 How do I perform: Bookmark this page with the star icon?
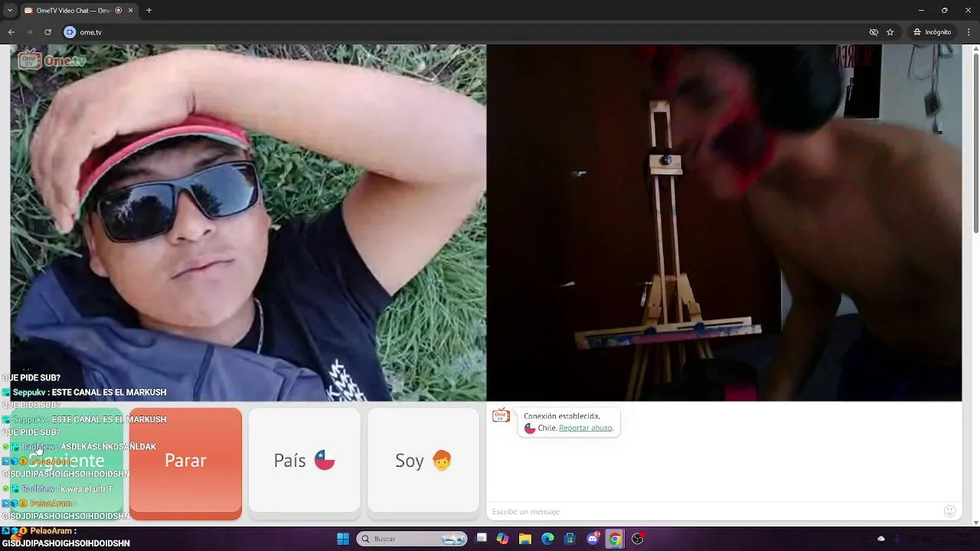[x=890, y=32]
